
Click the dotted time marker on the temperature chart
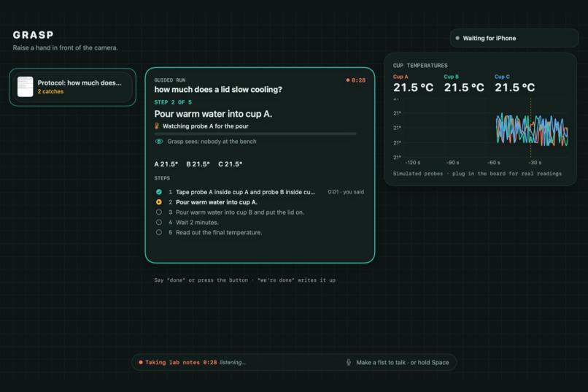530,128
